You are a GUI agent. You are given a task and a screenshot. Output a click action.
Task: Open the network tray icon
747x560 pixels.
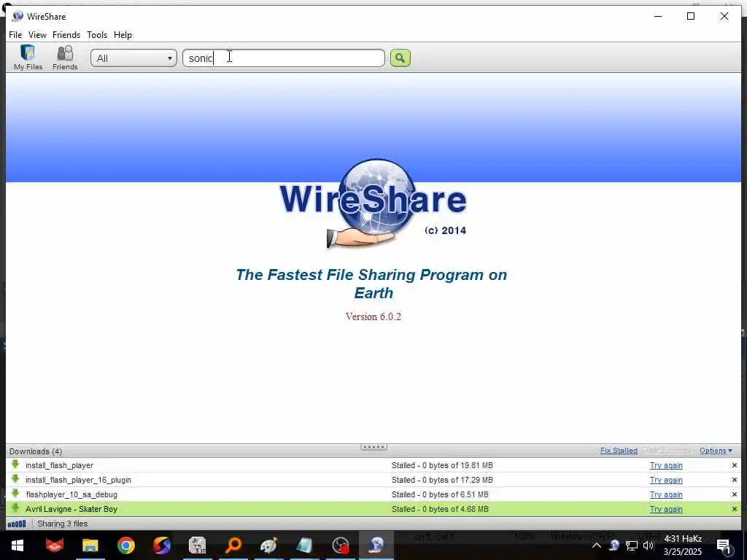coord(632,545)
